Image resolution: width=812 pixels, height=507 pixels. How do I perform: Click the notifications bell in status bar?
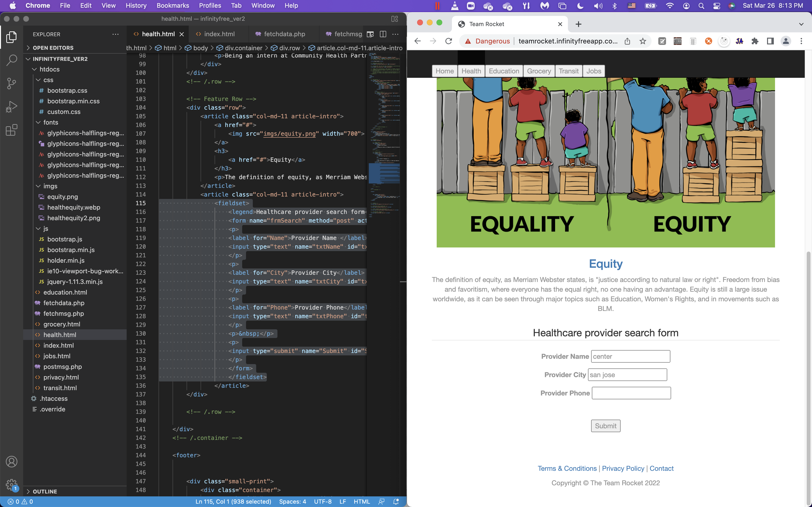396,502
